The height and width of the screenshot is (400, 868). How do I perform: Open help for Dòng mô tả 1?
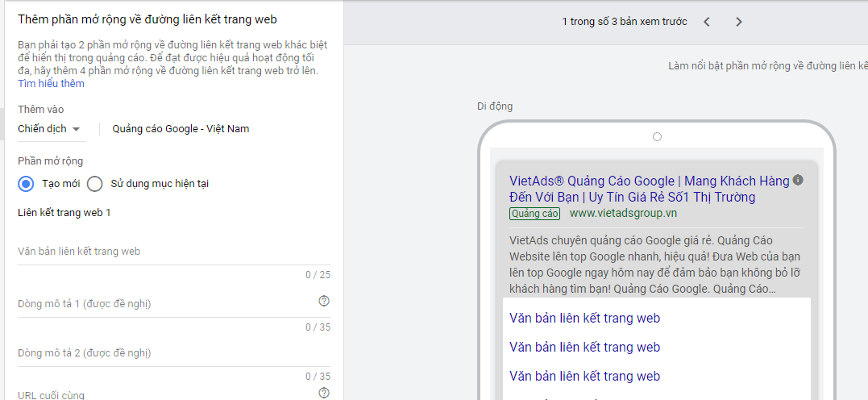(x=325, y=301)
